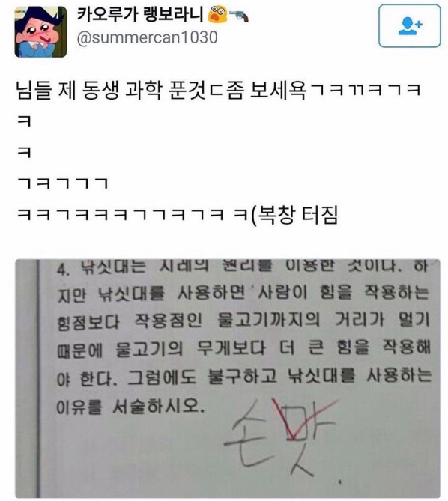Open the @summercan1030 handle link
The height and width of the screenshot is (501, 448).
point(148,37)
